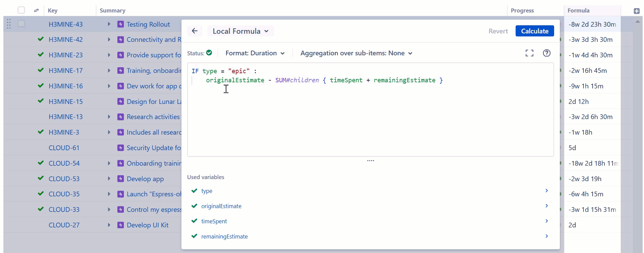
Task: Click the add column plus icon
Action: tap(637, 11)
